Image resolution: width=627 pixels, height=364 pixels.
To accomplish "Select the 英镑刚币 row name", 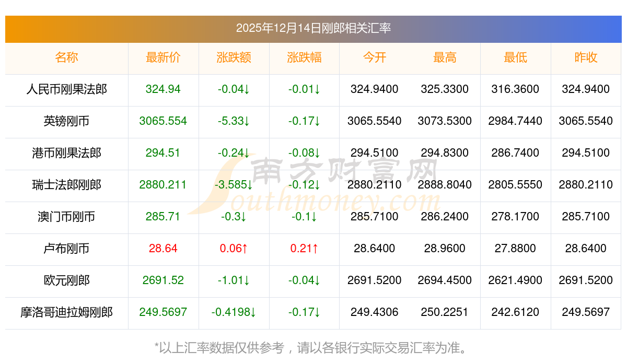I will point(67,121).
